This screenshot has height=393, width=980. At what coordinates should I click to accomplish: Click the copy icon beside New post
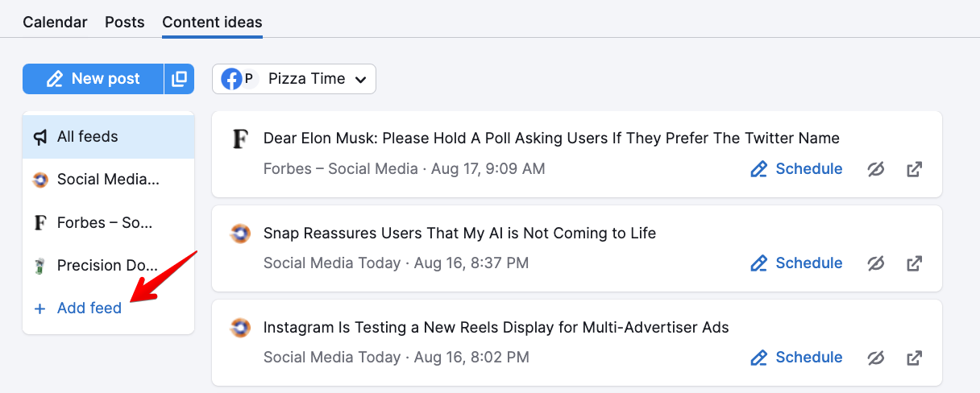[x=180, y=79]
